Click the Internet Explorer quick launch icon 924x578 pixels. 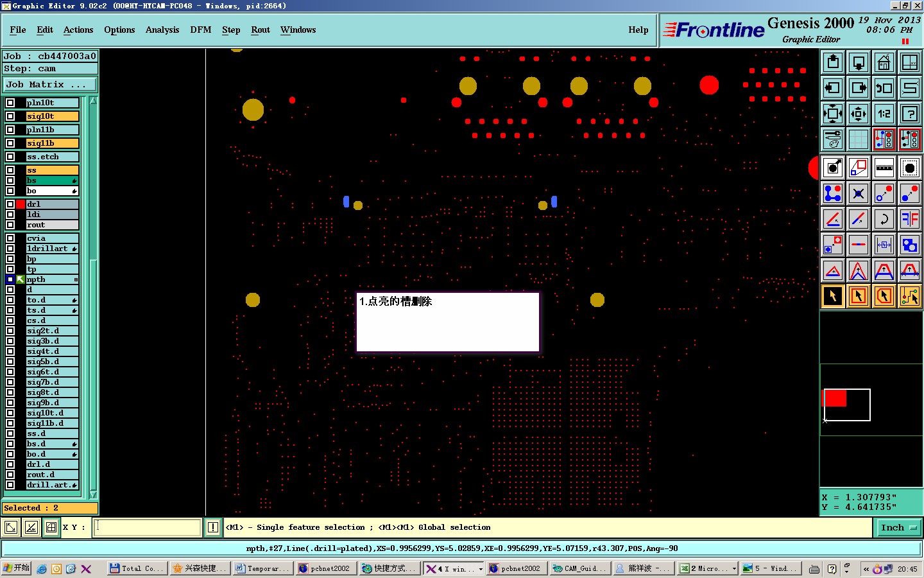pos(42,569)
